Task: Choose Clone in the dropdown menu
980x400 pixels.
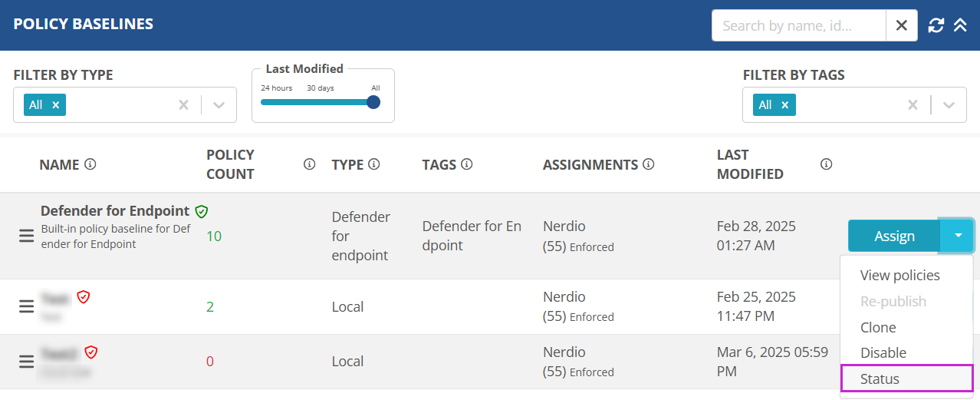Action: (x=878, y=327)
